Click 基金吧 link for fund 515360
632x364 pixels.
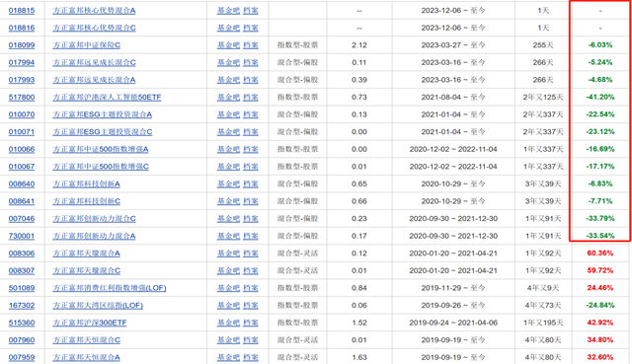click(x=228, y=323)
